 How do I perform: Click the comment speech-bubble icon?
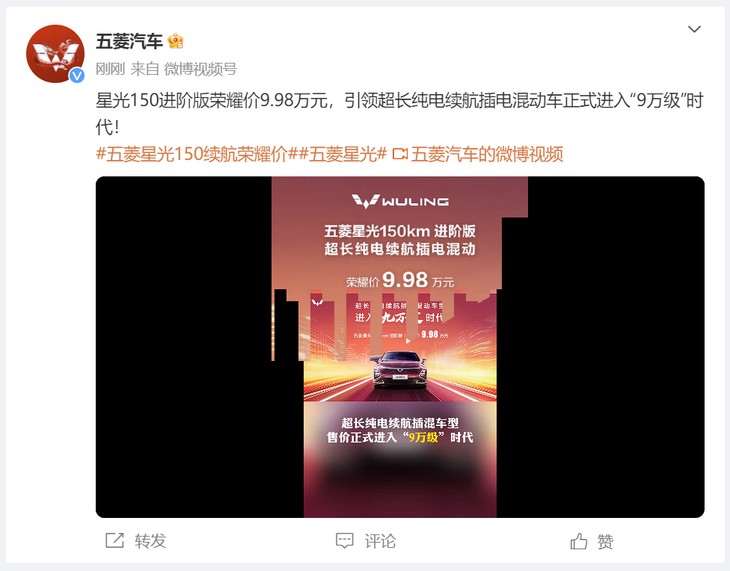click(x=345, y=541)
